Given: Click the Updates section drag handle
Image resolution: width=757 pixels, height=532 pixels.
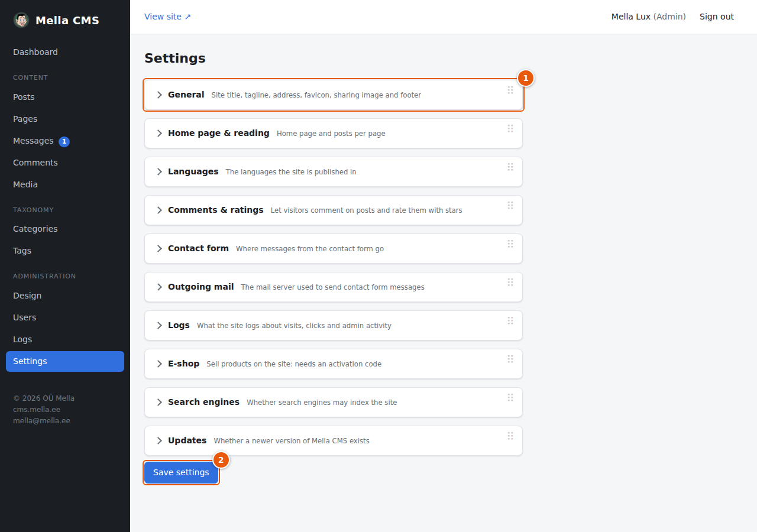Looking at the screenshot, I should coord(510,436).
